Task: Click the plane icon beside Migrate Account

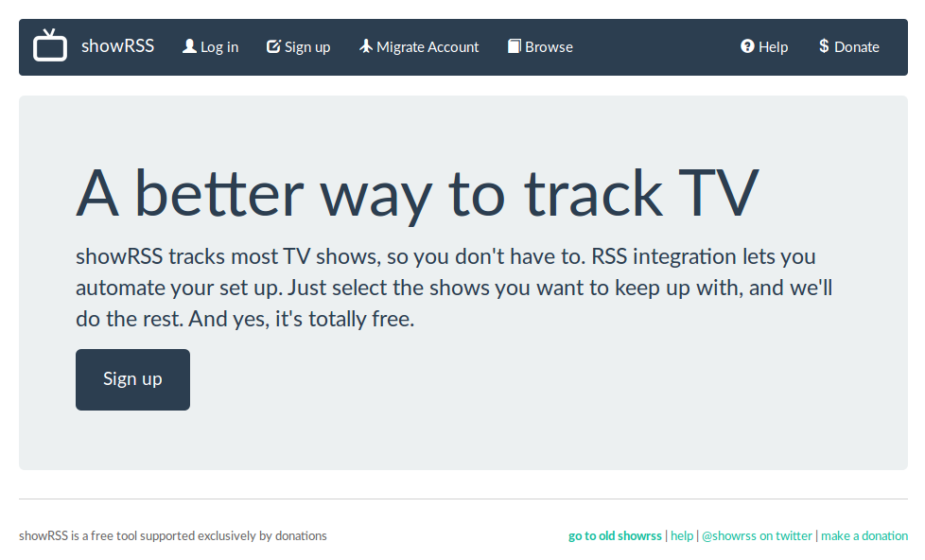Action: [366, 46]
